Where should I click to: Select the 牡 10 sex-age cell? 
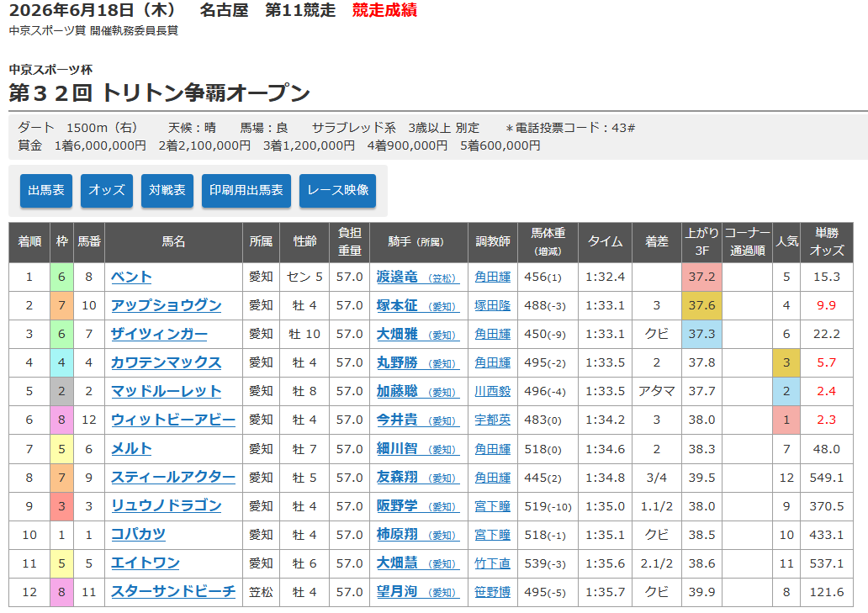304,334
